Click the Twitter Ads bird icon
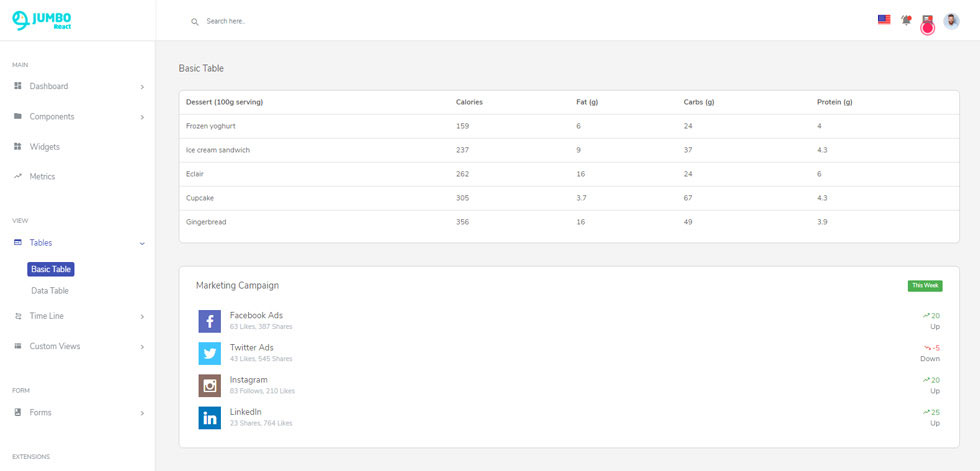Screen dimensions: 980x471 [x=209, y=354]
